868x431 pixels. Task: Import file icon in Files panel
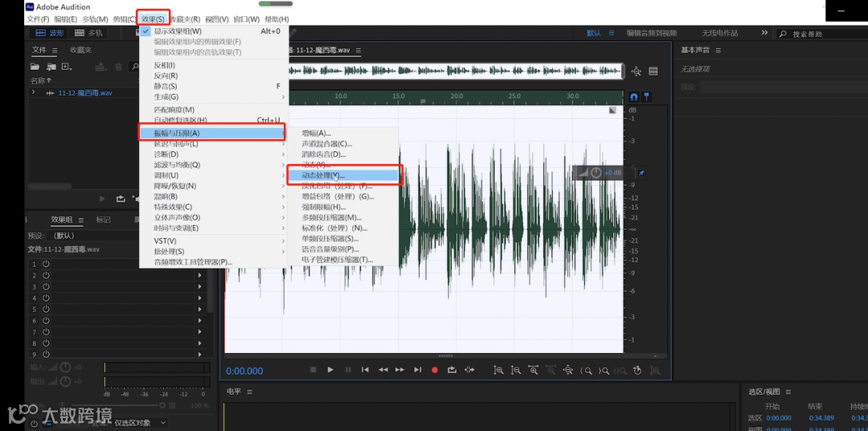[x=51, y=67]
